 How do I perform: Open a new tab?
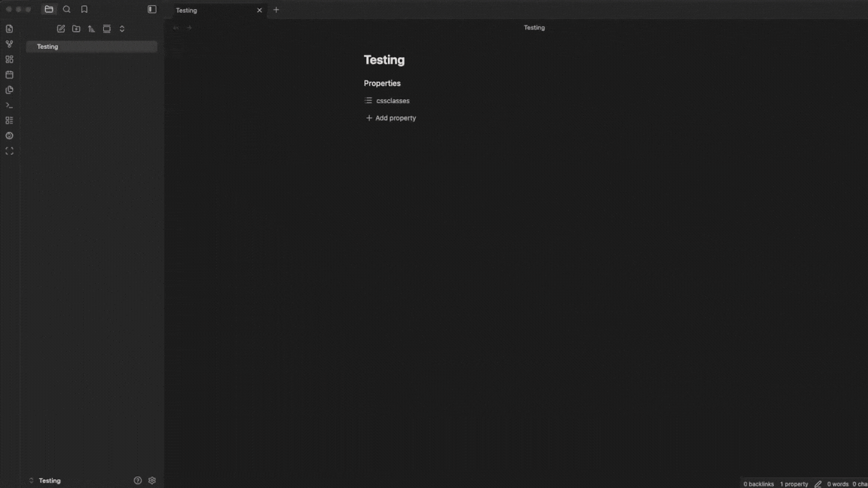[277, 10]
